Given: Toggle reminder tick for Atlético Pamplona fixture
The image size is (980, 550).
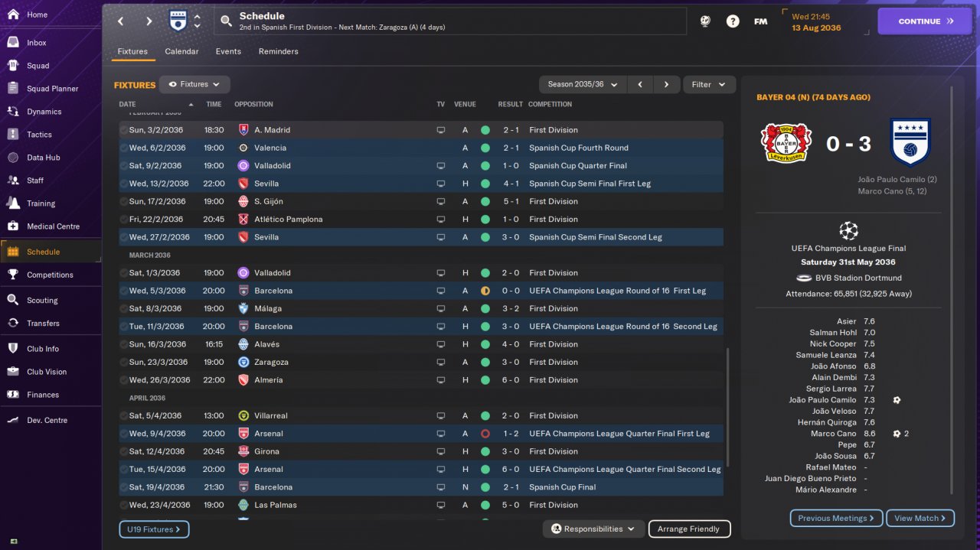Looking at the screenshot, I should pos(124,220).
